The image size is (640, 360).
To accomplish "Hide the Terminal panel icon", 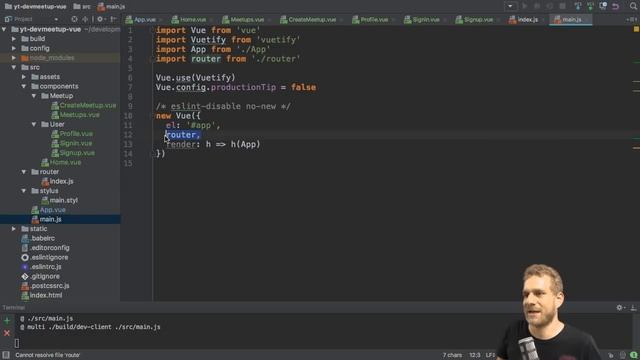I will coord(633,308).
